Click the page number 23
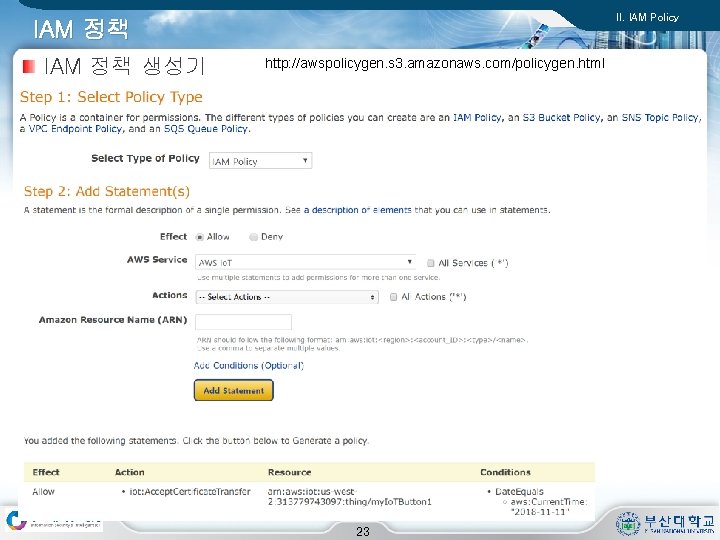The width and height of the screenshot is (720, 540). pyautogui.click(x=363, y=531)
